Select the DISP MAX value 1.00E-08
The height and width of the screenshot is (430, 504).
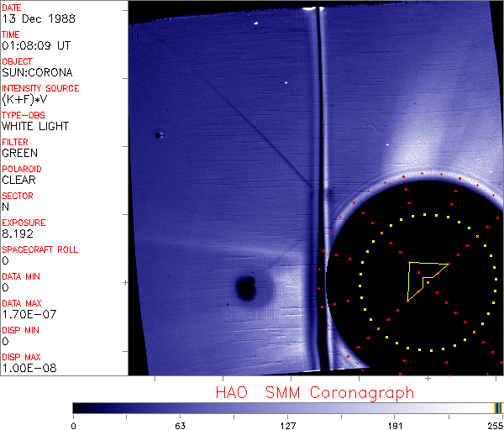point(27,368)
